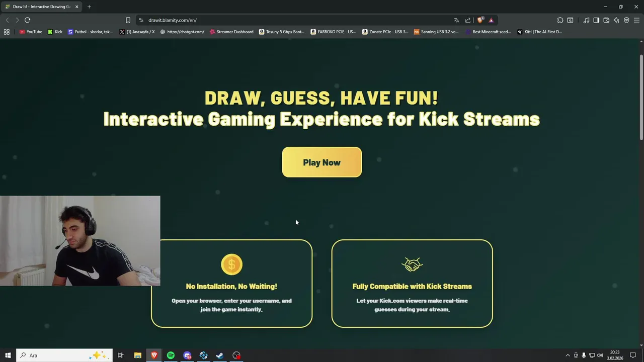Open Discord from the taskbar
Screen dimensions: 644x362
187,355
